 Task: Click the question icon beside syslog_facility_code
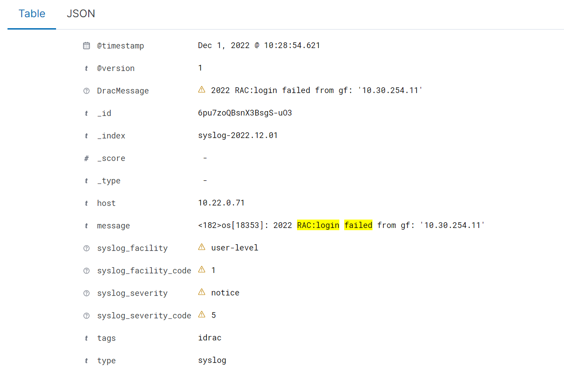(x=86, y=271)
